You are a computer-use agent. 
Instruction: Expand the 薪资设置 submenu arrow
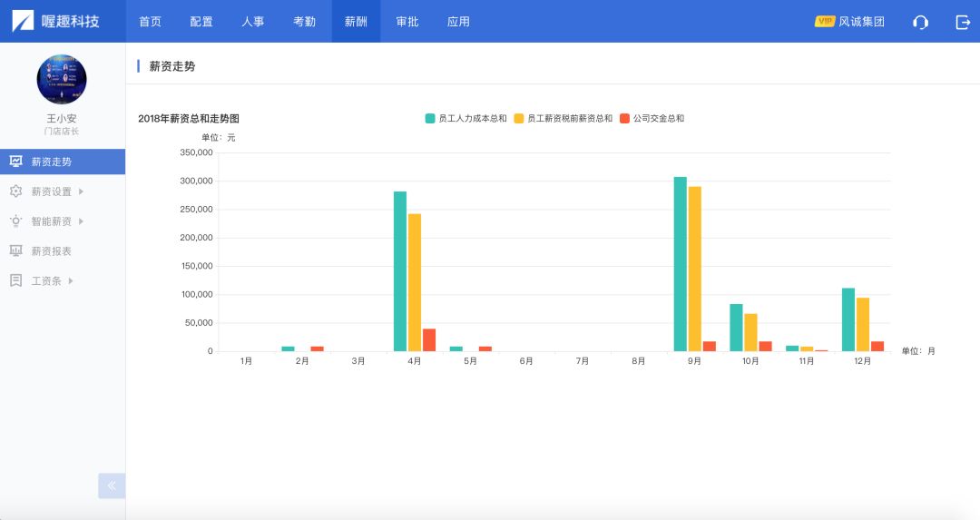coord(82,191)
